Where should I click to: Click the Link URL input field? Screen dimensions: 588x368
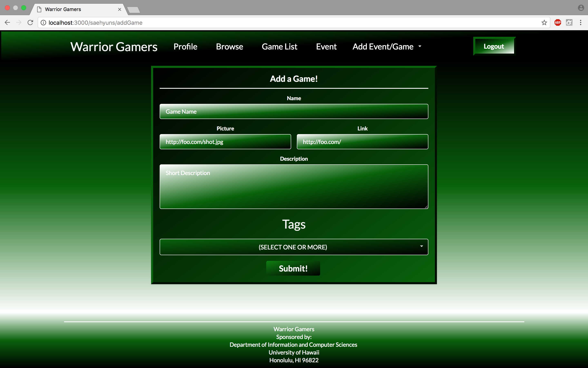point(362,142)
